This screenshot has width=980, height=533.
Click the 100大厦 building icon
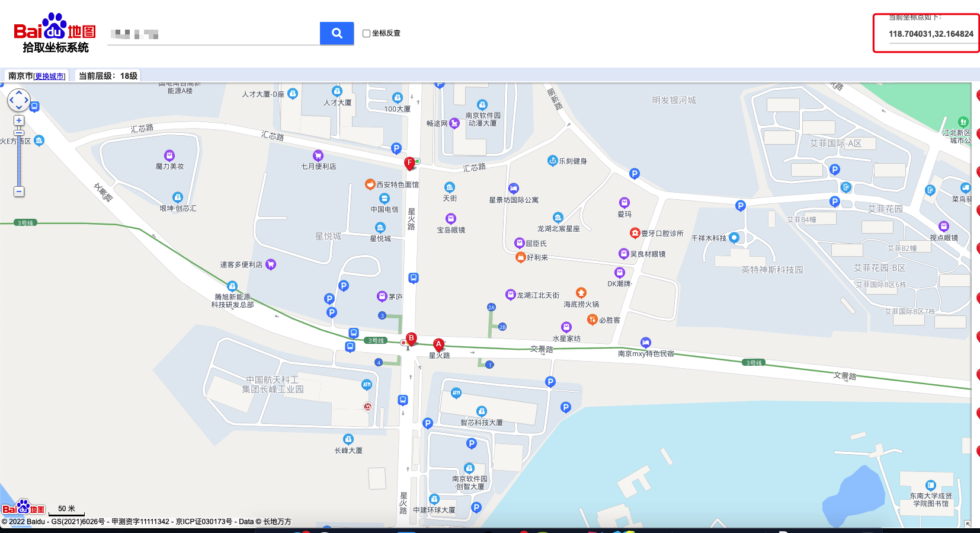[x=398, y=98]
